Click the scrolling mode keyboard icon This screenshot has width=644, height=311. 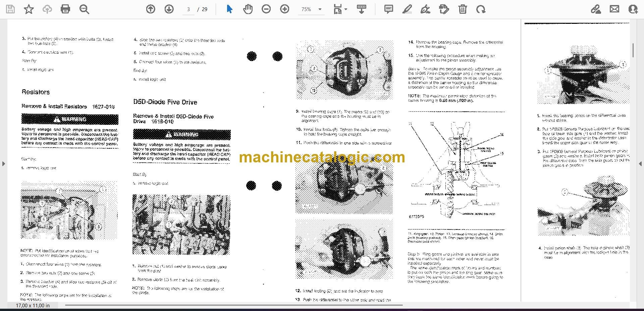(x=362, y=9)
